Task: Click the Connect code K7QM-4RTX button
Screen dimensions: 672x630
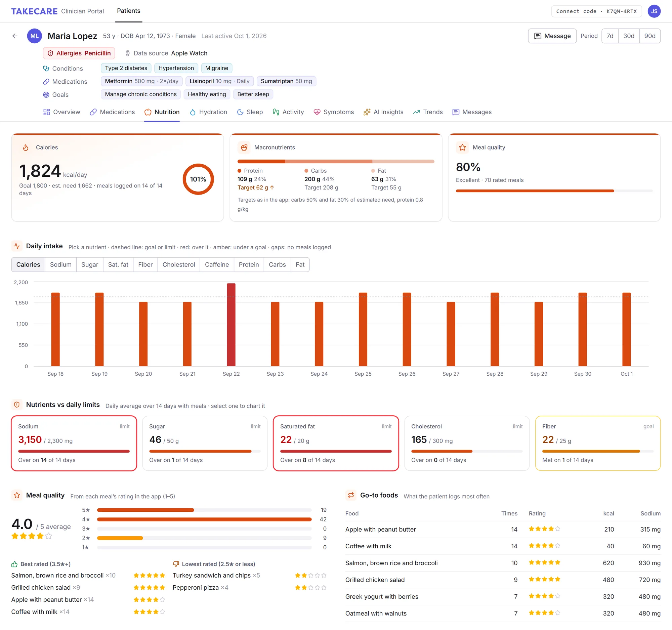Action: coord(596,11)
